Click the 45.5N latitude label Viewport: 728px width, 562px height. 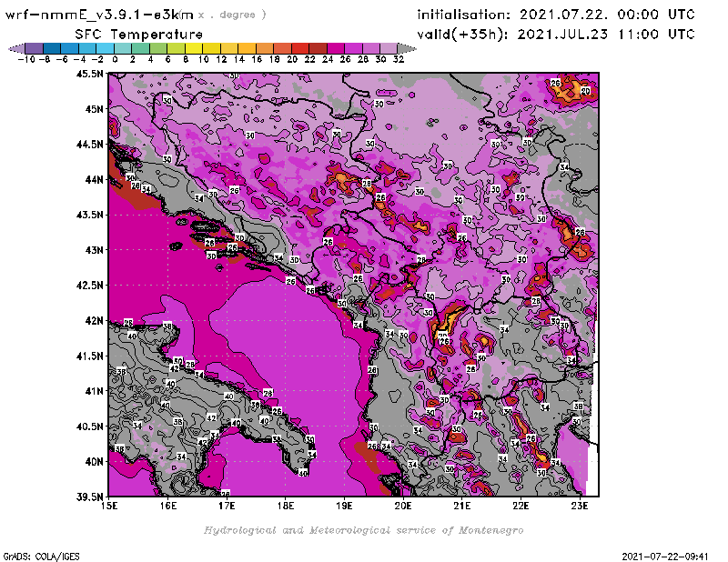click(89, 74)
